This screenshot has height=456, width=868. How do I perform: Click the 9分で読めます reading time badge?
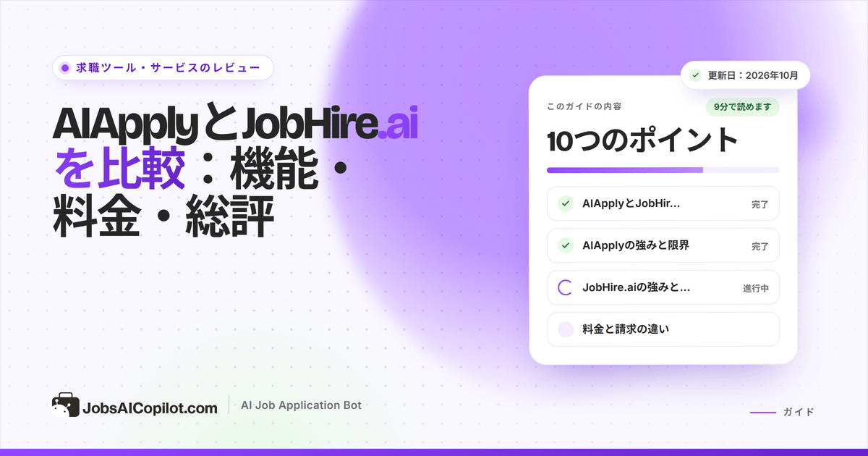click(x=742, y=107)
